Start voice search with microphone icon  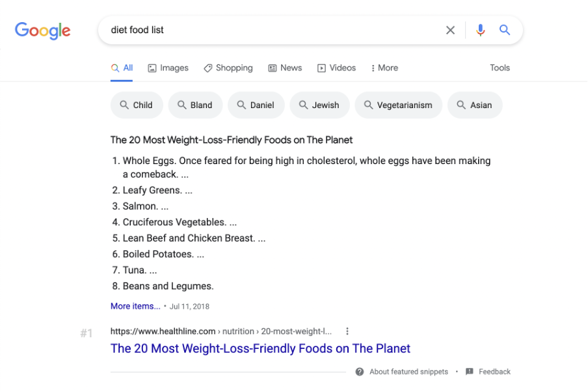point(481,30)
